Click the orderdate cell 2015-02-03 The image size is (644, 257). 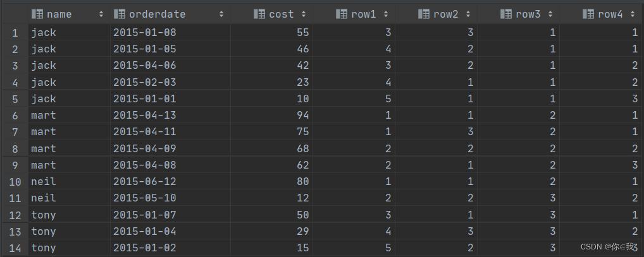click(x=170, y=82)
